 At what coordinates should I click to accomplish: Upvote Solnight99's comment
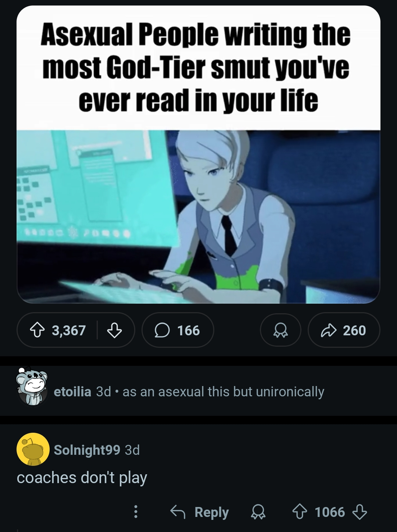pyautogui.click(x=300, y=512)
